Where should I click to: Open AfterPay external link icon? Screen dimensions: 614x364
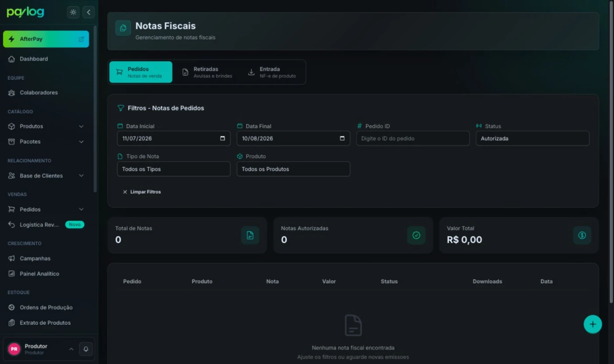click(81, 39)
